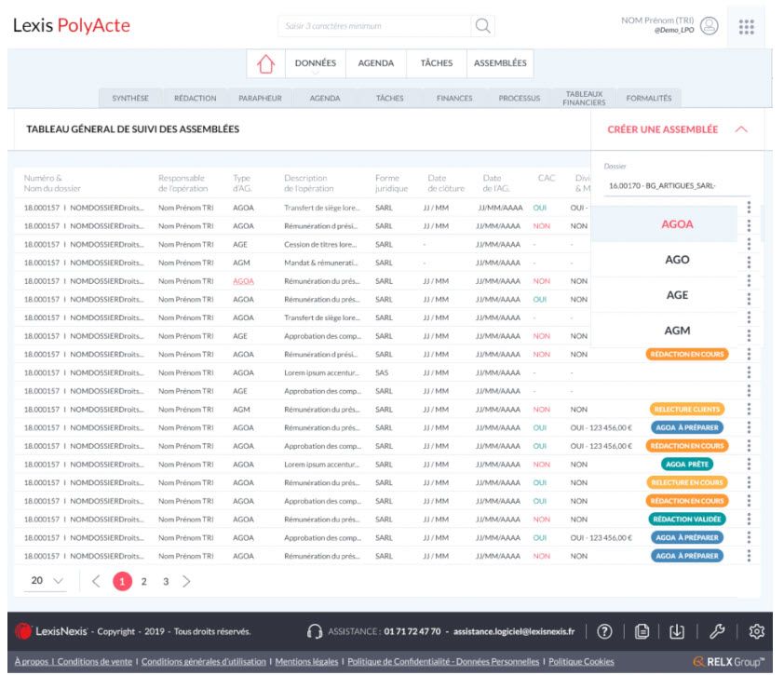Open the Dossier combo box
Viewport: 784px width, 675px height.
click(677, 185)
